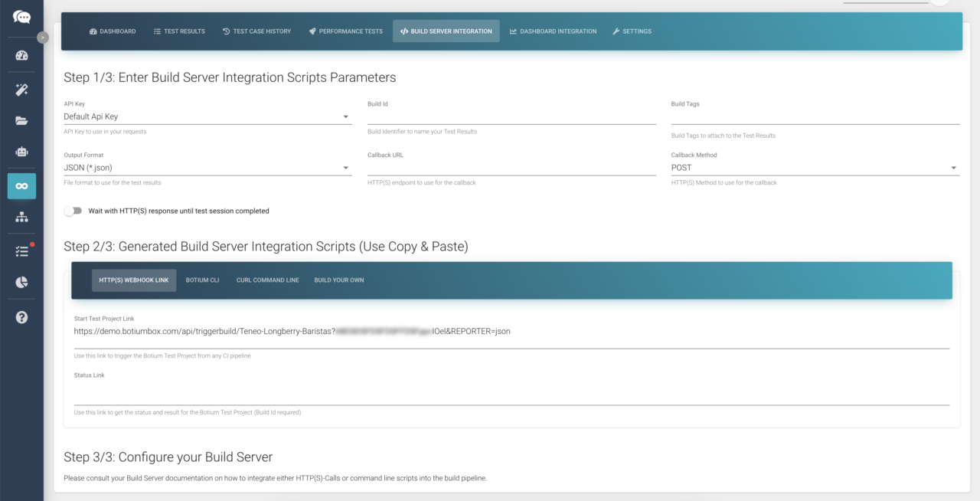Open the checklist icon with red notification badge
This screenshot has height=501, width=980.
[21, 250]
